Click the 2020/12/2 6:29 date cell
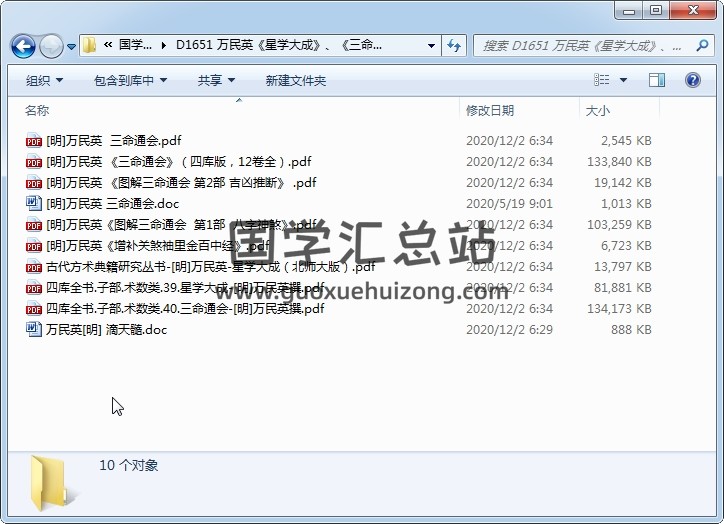The width and height of the screenshot is (724, 524). tap(509, 330)
